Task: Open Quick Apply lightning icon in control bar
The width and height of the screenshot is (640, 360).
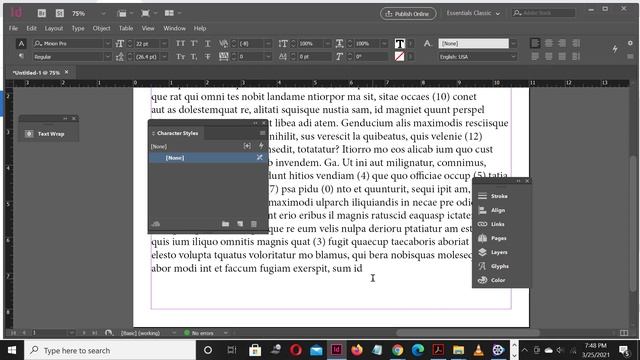Action: click(x=615, y=49)
